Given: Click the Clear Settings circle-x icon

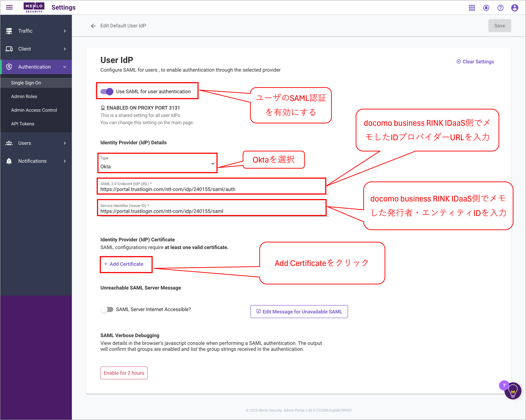Looking at the screenshot, I should pyautogui.click(x=459, y=62).
